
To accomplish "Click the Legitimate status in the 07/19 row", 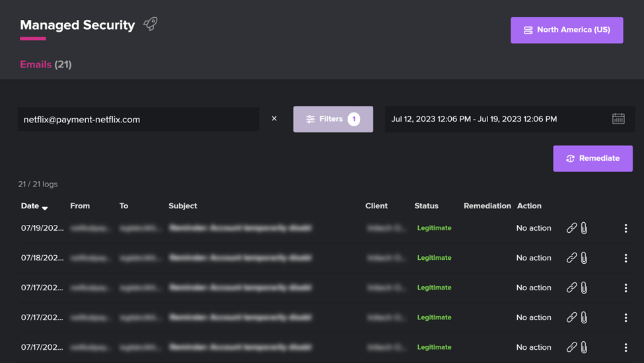I will tap(434, 228).
